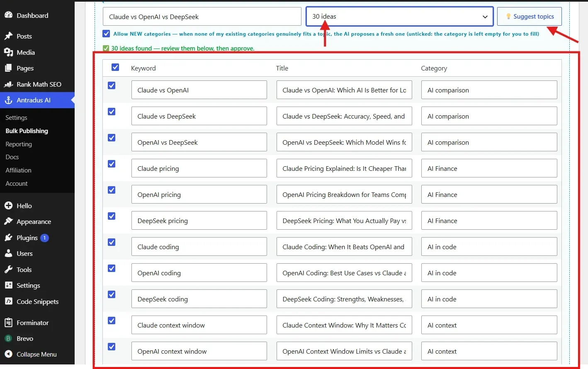Click the Brevo logo icon

[x=8, y=338]
